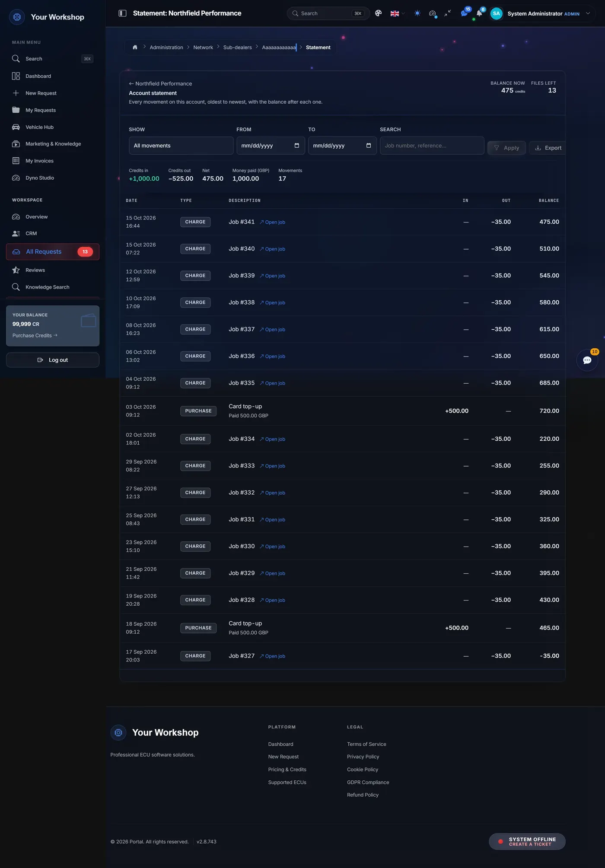Click Dyno Studio sidebar icon
The height and width of the screenshot is (868, 605).
tap(16, 178)
